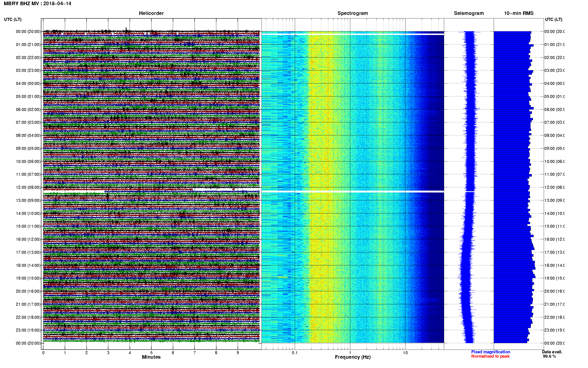Click the "06:00 (02:00)" Helicorder time label
588x368 pixels.
pyautogui.click(x=28, y=109)
